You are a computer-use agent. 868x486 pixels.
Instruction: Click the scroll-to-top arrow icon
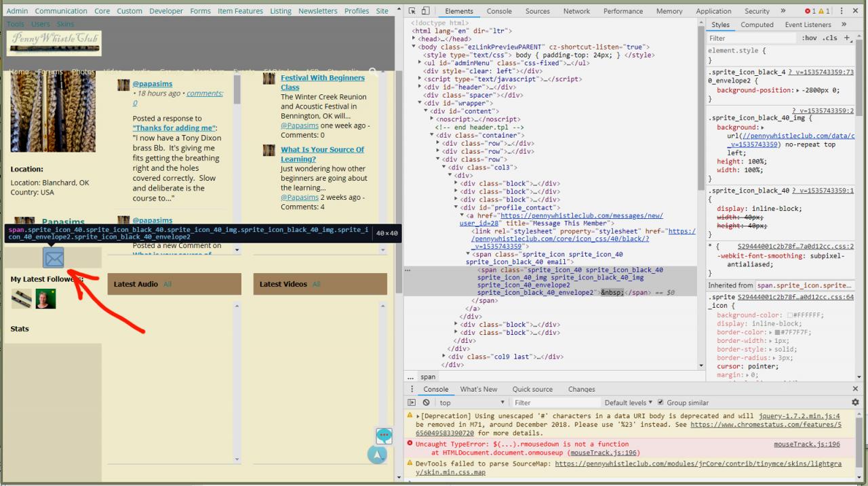tap(377, 455)
